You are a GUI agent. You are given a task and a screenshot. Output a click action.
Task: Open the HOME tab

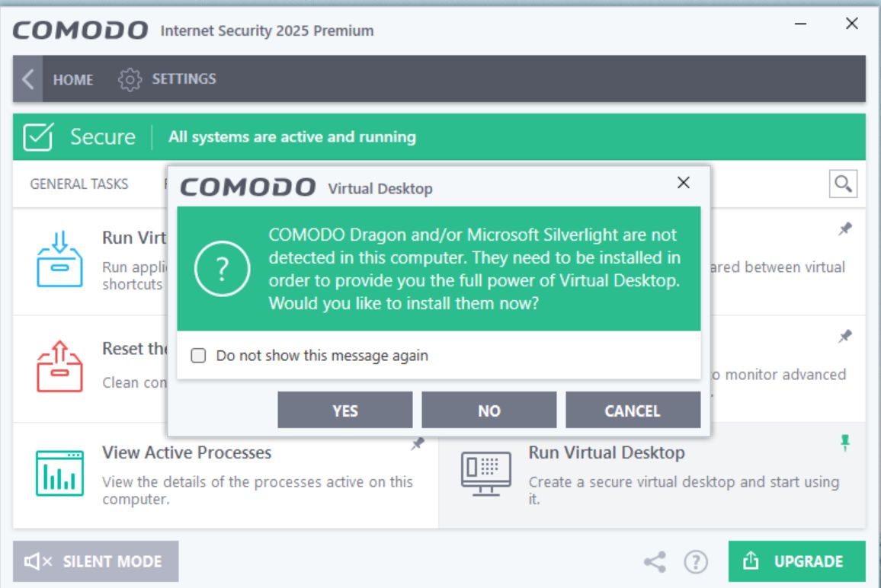pos(73,79)
